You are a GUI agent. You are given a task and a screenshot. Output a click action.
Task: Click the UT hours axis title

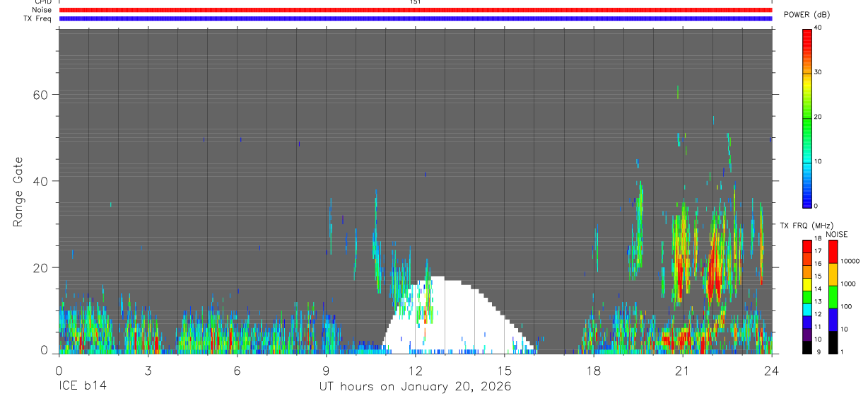tap(415, 387)
